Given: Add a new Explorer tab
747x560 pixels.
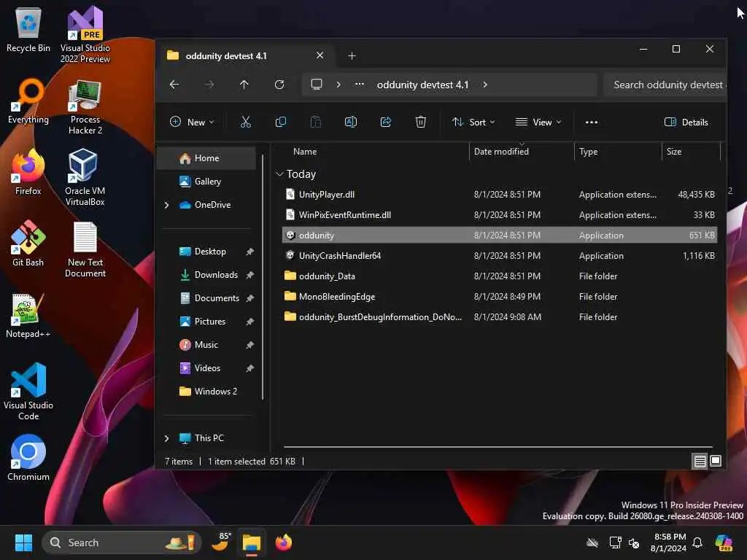Looking at the screenshot, I should (352, 56).
